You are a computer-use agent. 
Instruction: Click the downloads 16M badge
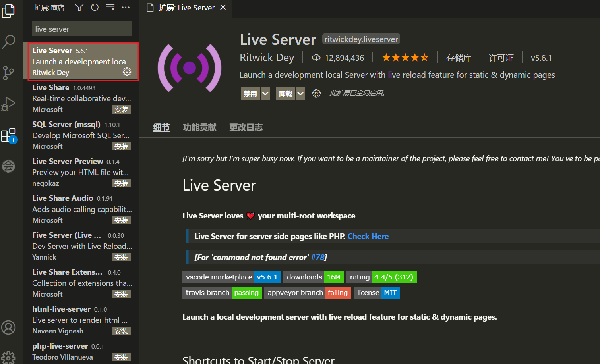(x=314, y=277)
